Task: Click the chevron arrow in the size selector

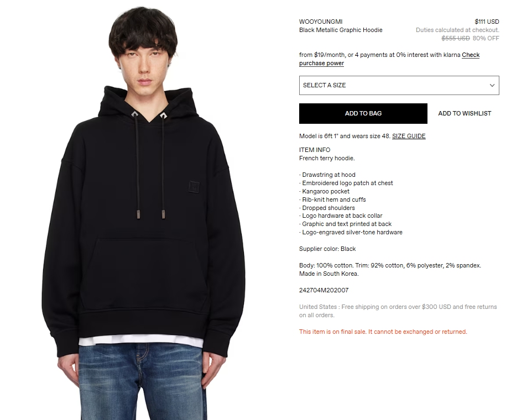Action: [492, 86]
